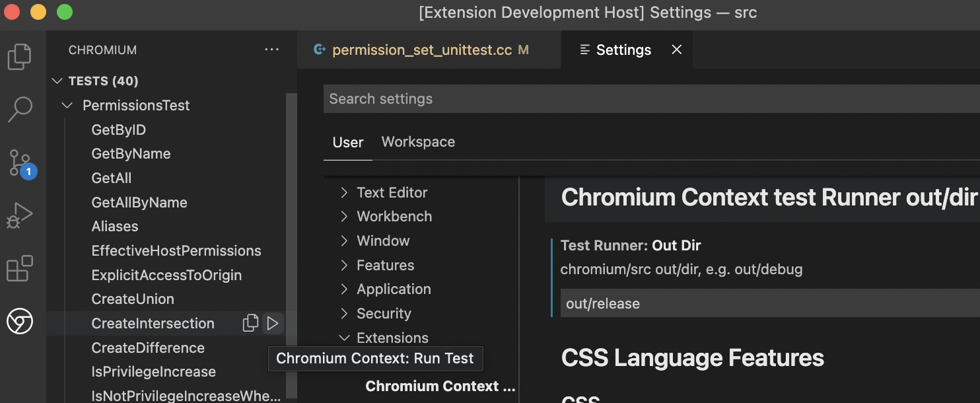Focus the Search settings field
This screenshot has width=980, height=403.
tap(652, 99)
